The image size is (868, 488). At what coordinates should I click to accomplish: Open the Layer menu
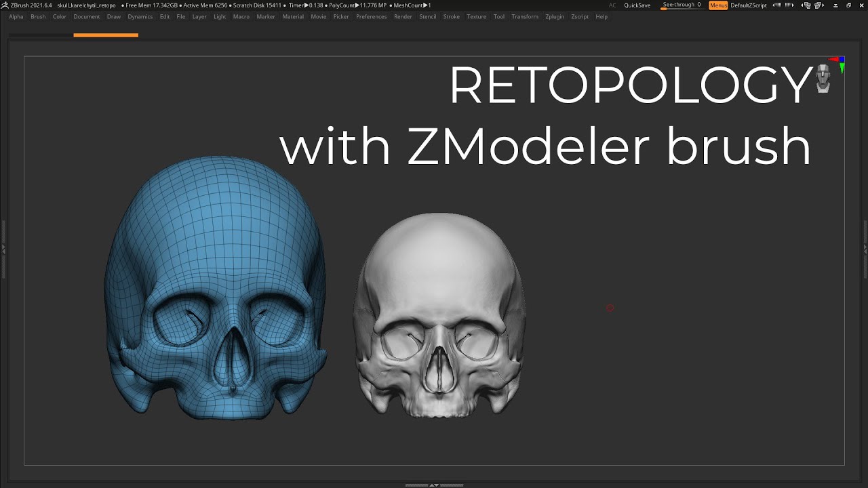(199, 16)
